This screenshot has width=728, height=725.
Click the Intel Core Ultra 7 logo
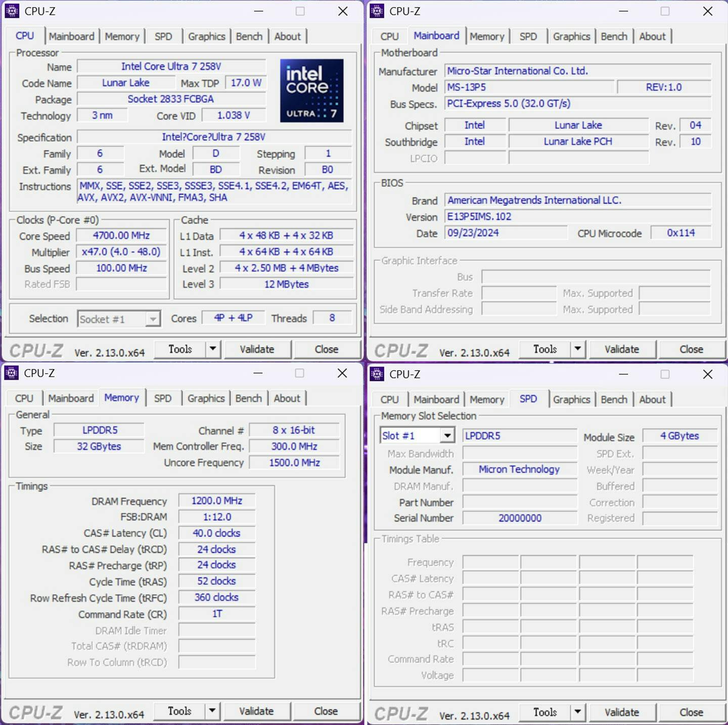pyautogui.click(x=311, y=91)
